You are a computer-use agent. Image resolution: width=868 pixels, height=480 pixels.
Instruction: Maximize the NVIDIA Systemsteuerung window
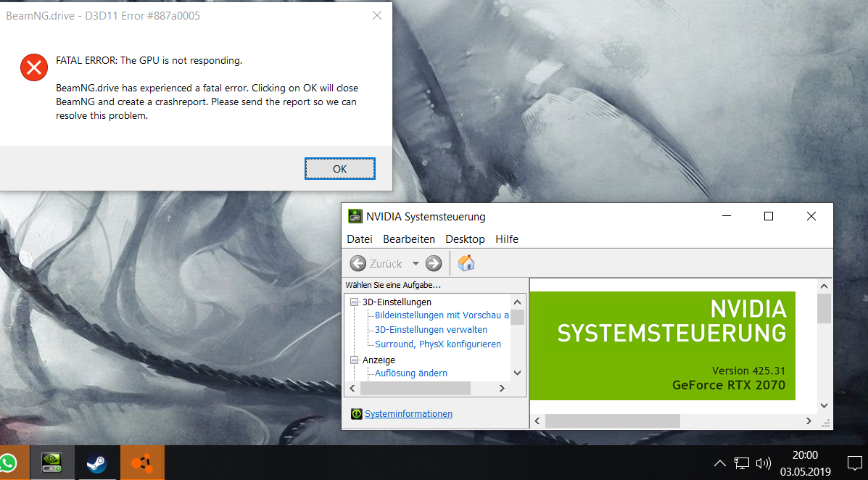(769, 216)
